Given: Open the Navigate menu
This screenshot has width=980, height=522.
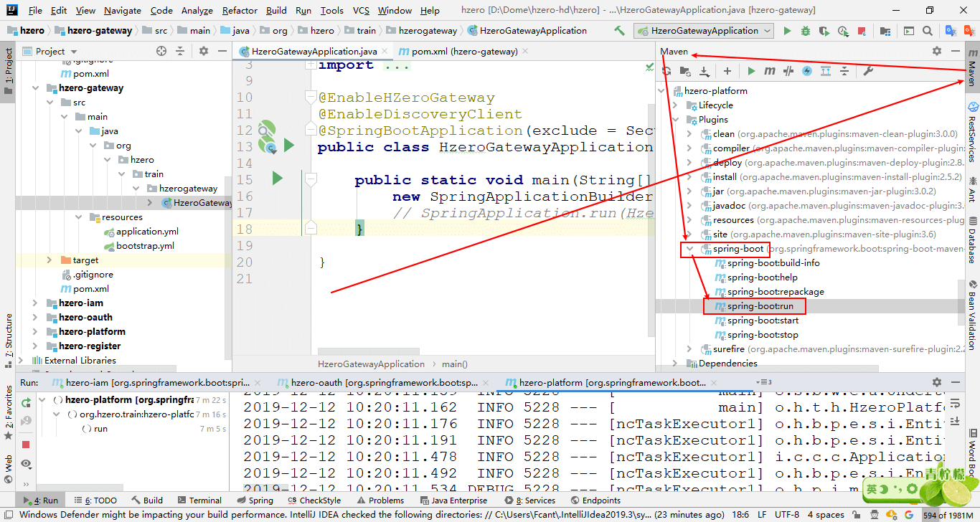Looking at the screenshot, I should 123,11.
